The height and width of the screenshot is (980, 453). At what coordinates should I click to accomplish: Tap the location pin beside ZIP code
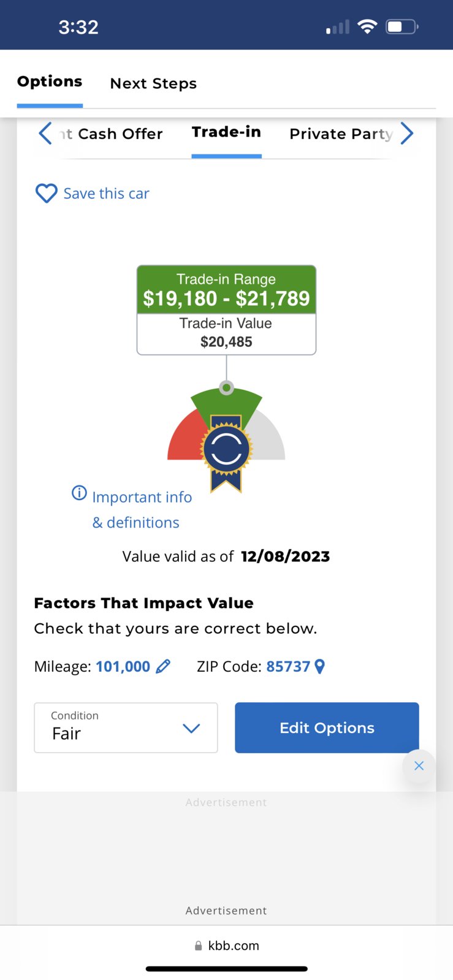[x=319, y=666]
